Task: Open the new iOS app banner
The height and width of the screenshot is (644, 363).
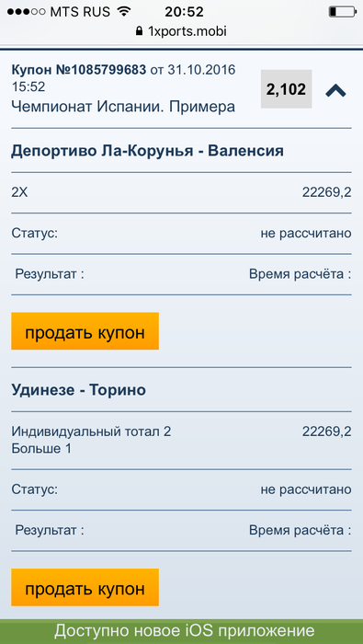Action: 181,631
